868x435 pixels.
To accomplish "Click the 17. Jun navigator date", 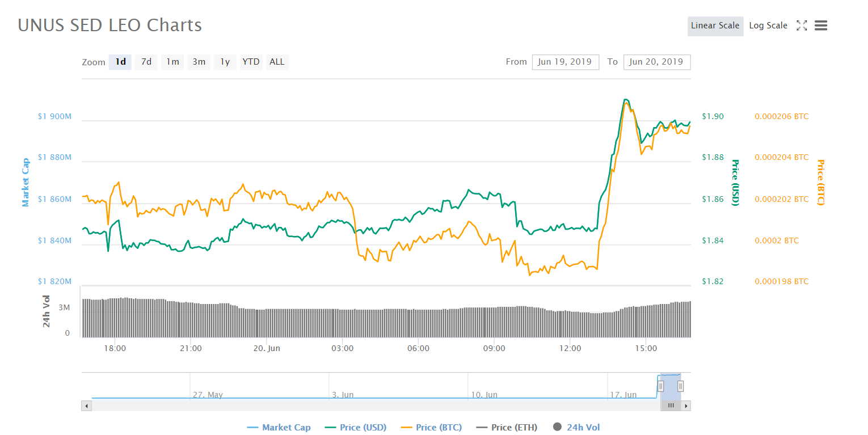I will tap(623, 395).
